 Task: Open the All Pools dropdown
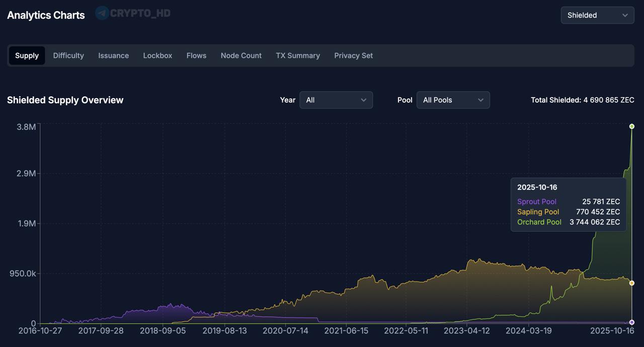(453, 100)
